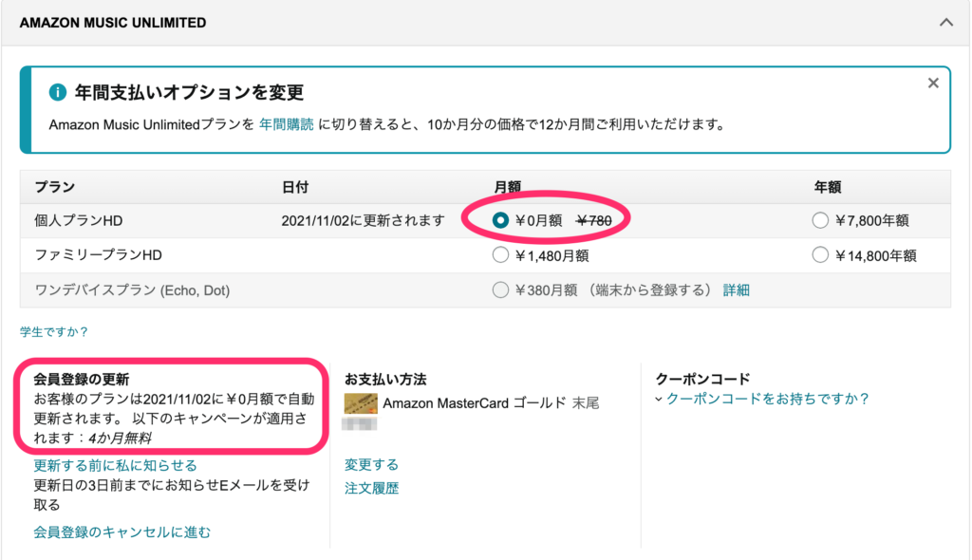Click 更新する前に私に知らせる link

(115, 465)
